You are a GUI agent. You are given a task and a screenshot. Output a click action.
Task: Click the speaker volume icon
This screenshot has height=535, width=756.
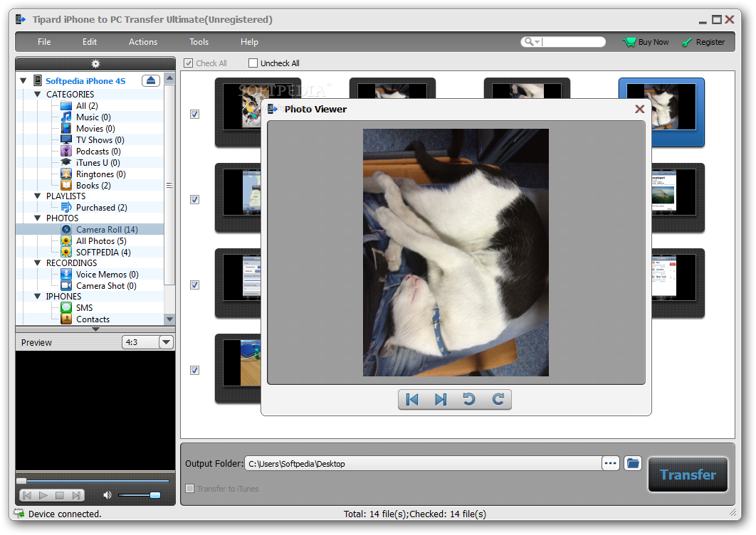(x=107, y=495)
